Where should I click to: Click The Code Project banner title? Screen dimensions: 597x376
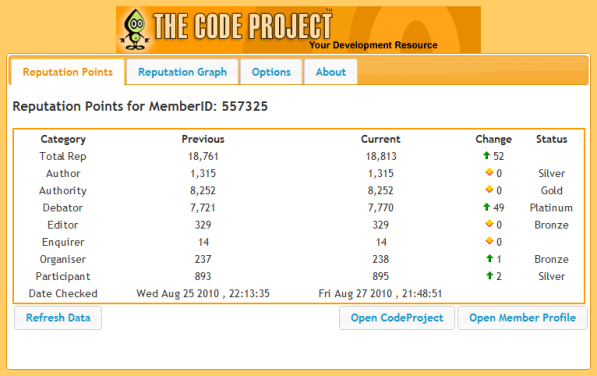(243, 26)
